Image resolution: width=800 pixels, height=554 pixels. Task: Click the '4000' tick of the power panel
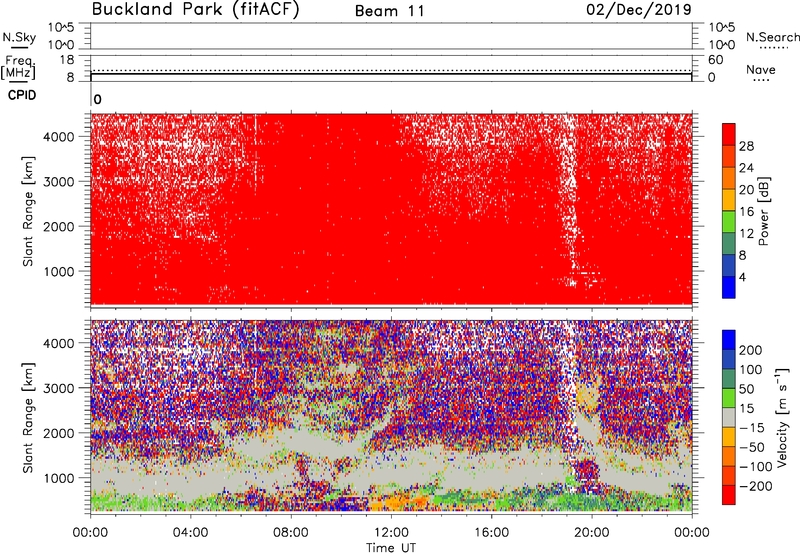click(59, 137)
